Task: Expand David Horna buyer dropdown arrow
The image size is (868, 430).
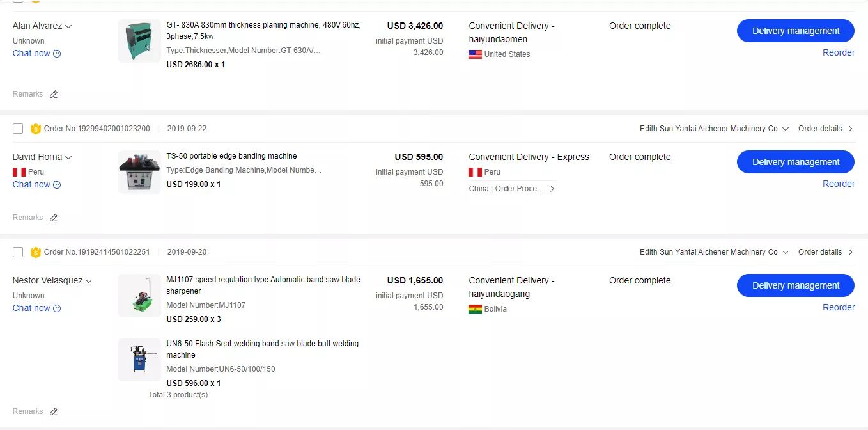Action: (68, 157)
